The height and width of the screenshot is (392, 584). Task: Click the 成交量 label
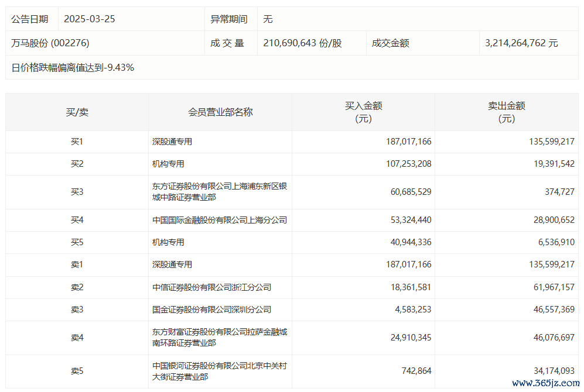coord(227,43)
